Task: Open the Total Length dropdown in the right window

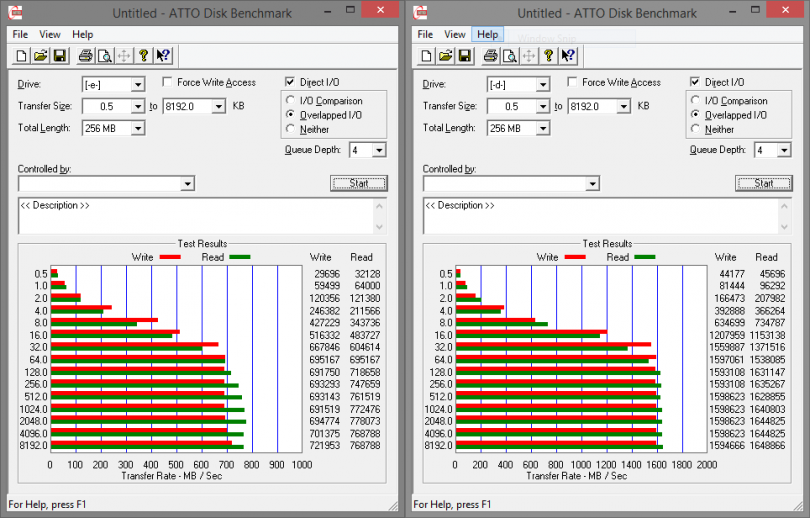Action: (x=543, y=128)
